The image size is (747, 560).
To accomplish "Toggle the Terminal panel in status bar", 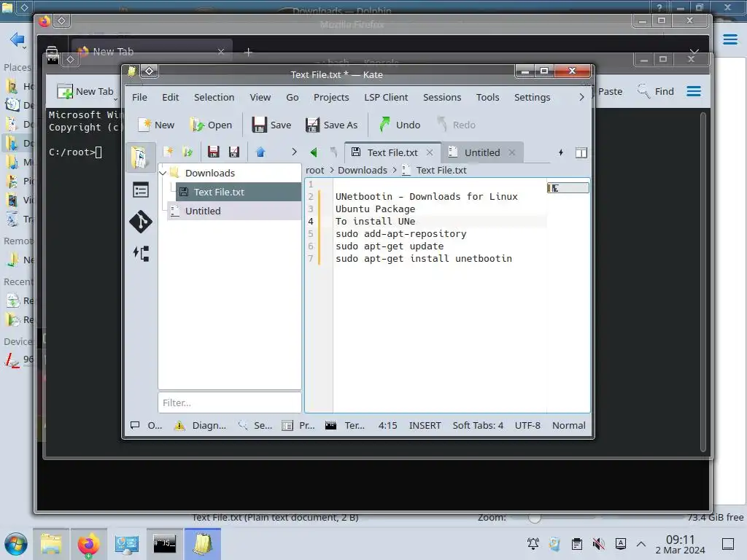I will (344, 425).
